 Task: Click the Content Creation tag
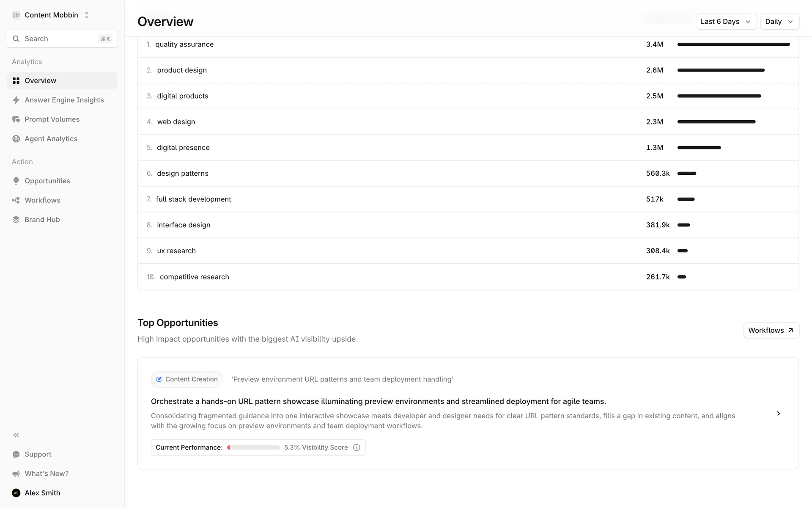(x=187, y=379)
